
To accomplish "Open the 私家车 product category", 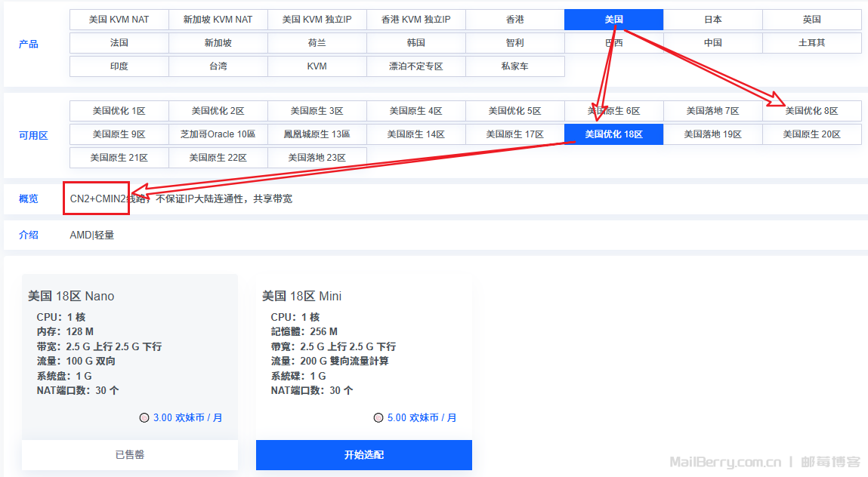I will point(514,66).
